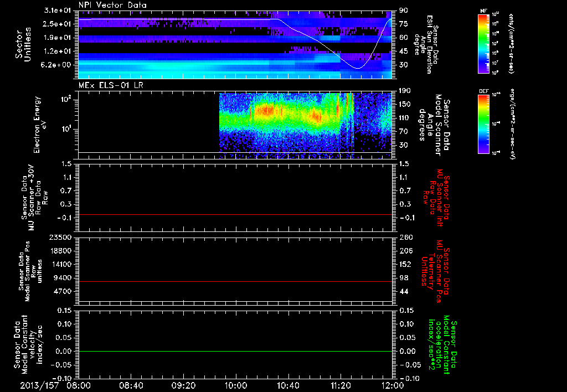
Task: Click the red 'MU Scanner Int Raw Data' title
Action: [x=436, y=197]
